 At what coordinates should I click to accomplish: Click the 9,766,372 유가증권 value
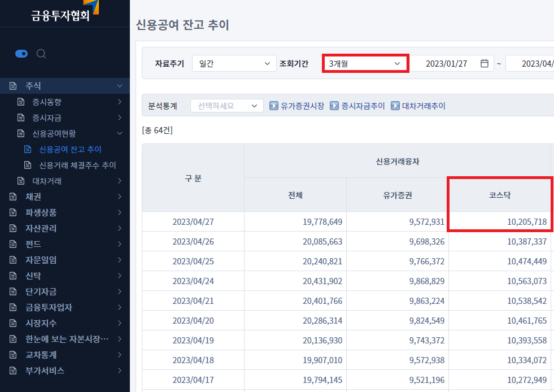point(427,261)
